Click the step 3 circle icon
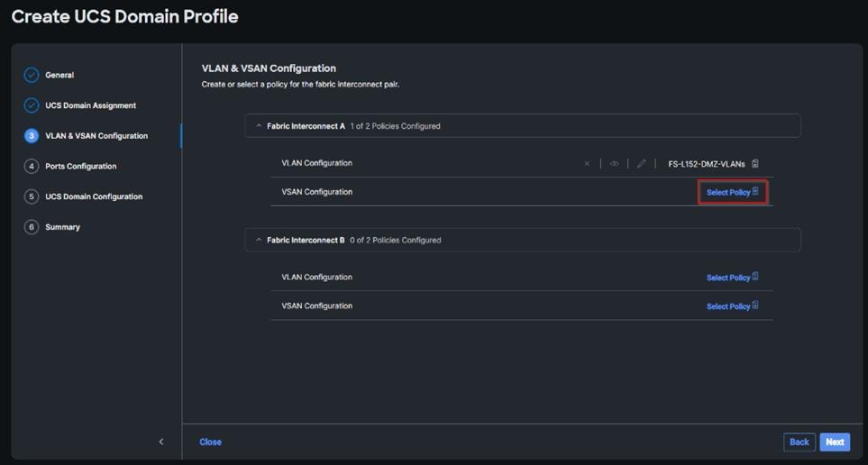The width and height of the screenshot is (868, 465). coord(32,136)
